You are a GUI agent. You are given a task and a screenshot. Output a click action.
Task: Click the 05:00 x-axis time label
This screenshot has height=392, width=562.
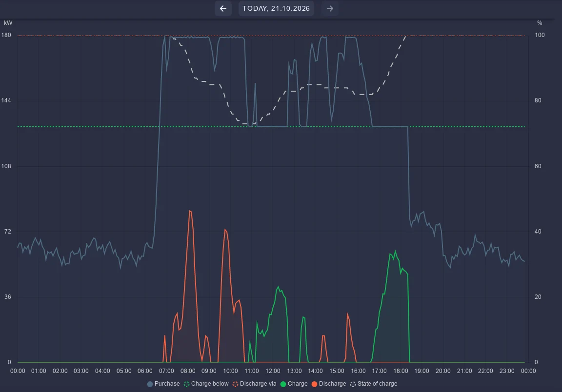click(123, 371)
